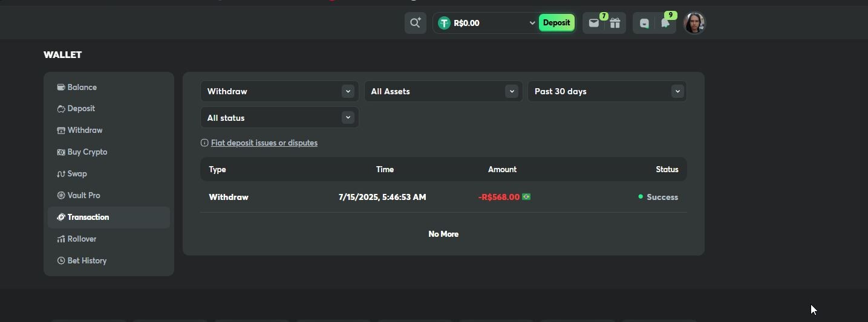Click the -R$568.00 amount value

pos(499,197)
